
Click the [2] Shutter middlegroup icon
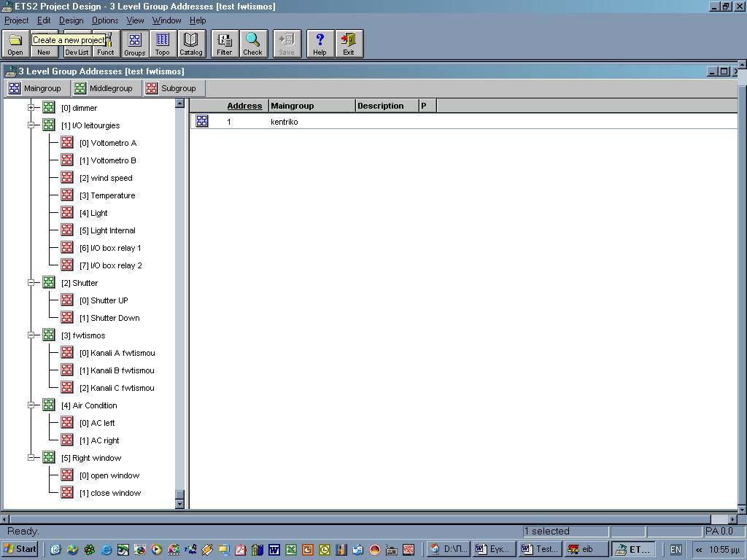tap(49, 282)
